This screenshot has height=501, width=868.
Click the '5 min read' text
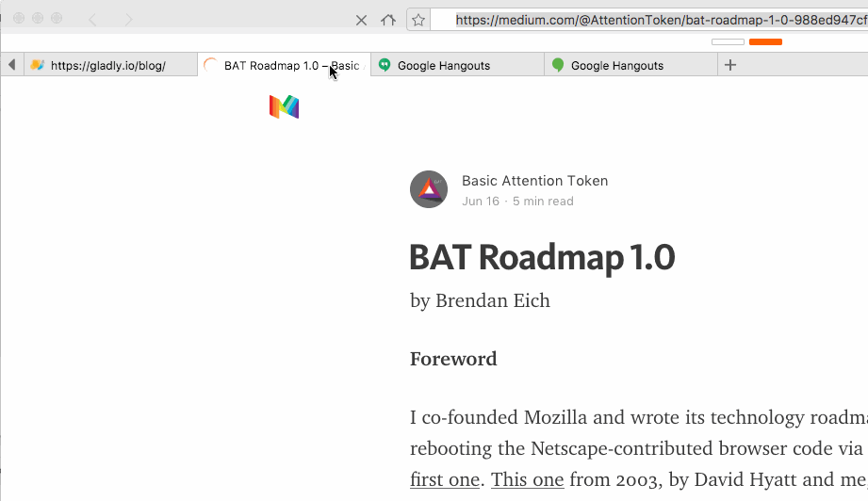tap(543, 202)
